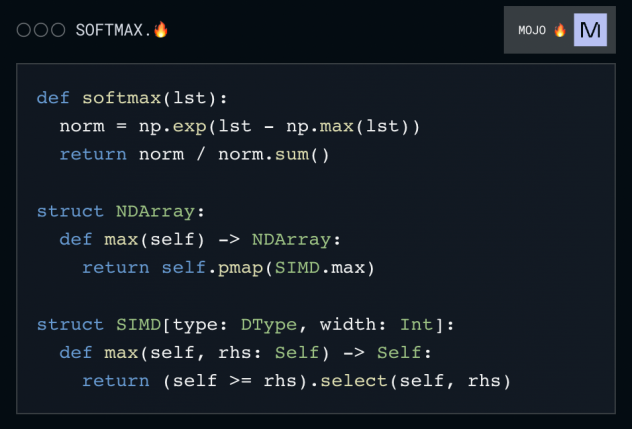Screen dimensions: 632x429
Task: Click the SOFTMAX file title text
Action: [x=113, y=30]
